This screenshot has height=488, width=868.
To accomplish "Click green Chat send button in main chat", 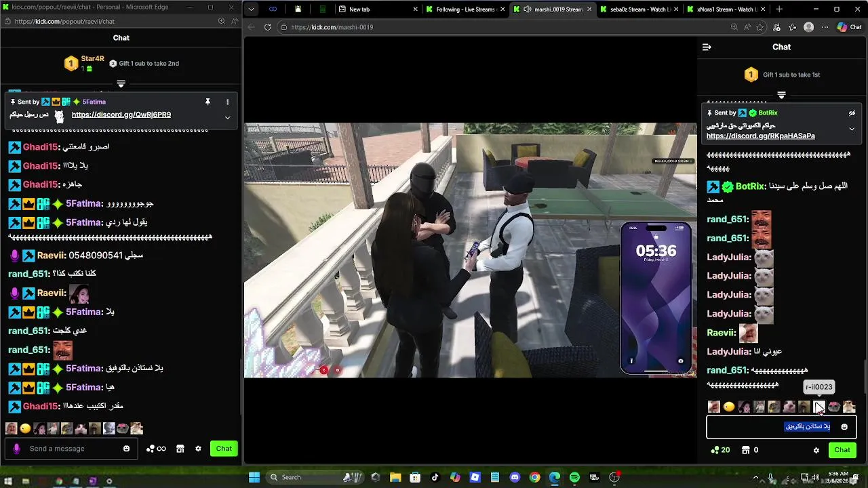I will [842, 450].
